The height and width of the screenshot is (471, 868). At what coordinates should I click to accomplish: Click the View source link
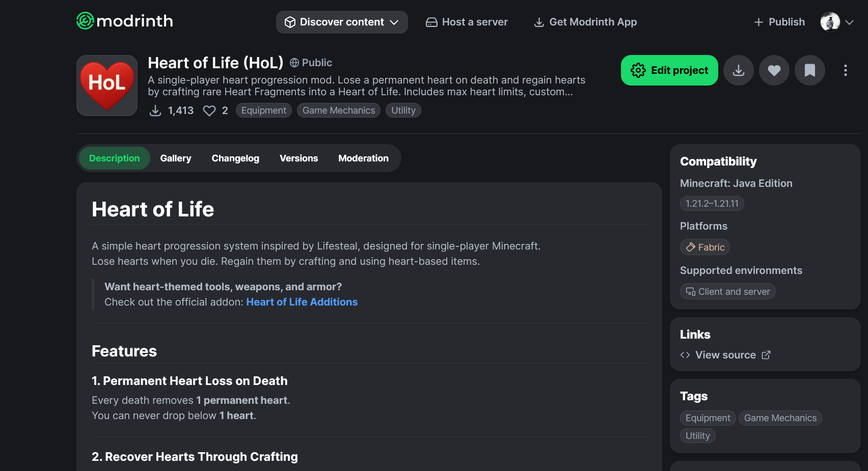click(725, 355)
